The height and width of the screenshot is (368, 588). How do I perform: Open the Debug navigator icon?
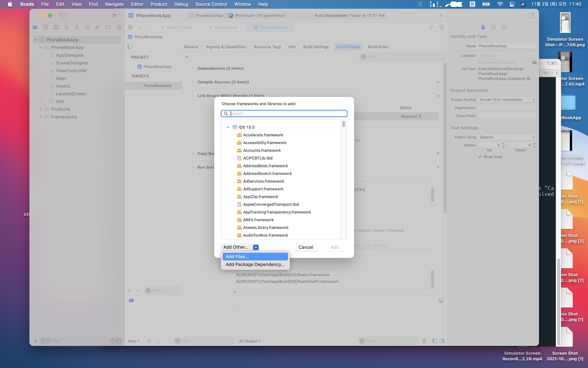coord(98,27)
